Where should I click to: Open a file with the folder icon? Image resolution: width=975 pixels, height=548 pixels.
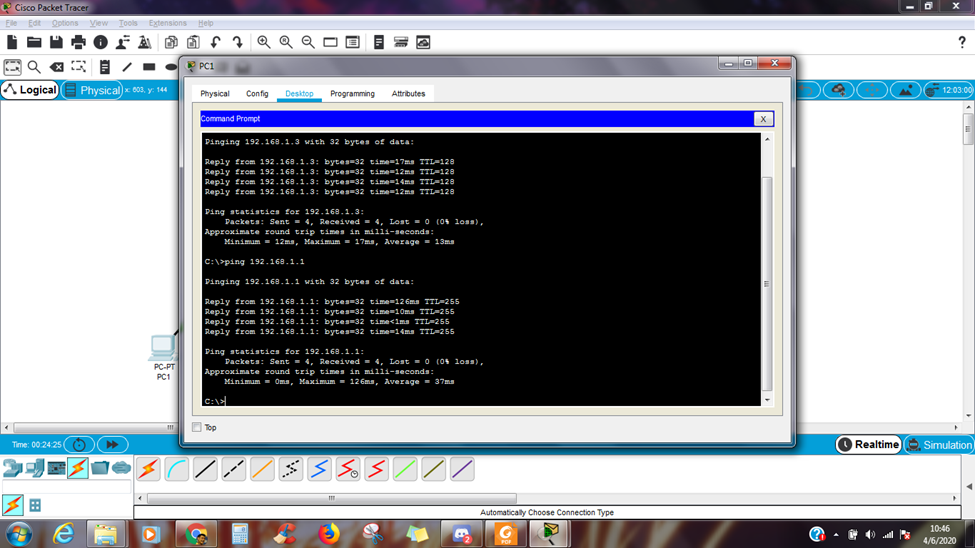pyautogui.click(x=34, y=42)
